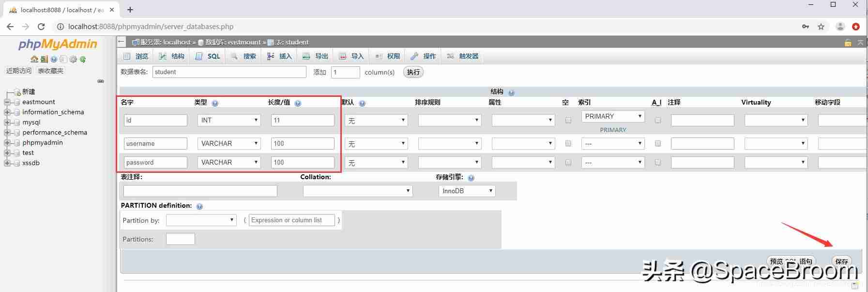Open the 触发器 tab
This screenshot has height=292, width=868.
tap(462, 56)
